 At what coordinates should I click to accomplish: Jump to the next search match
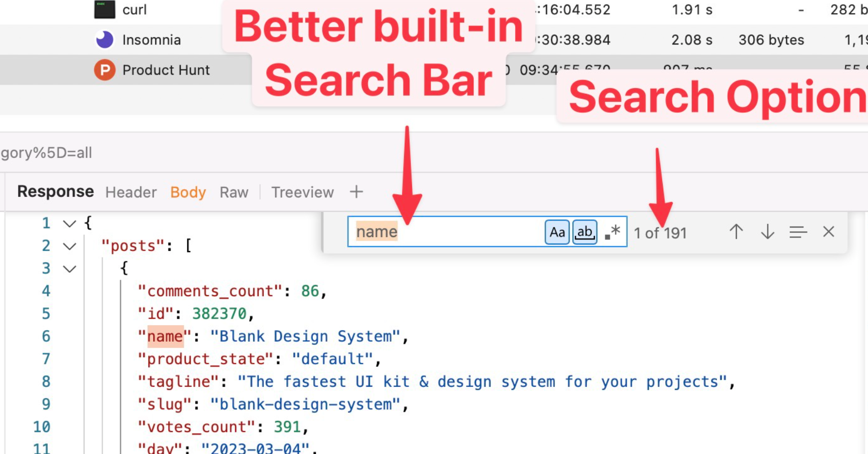(x=767, y=232)
